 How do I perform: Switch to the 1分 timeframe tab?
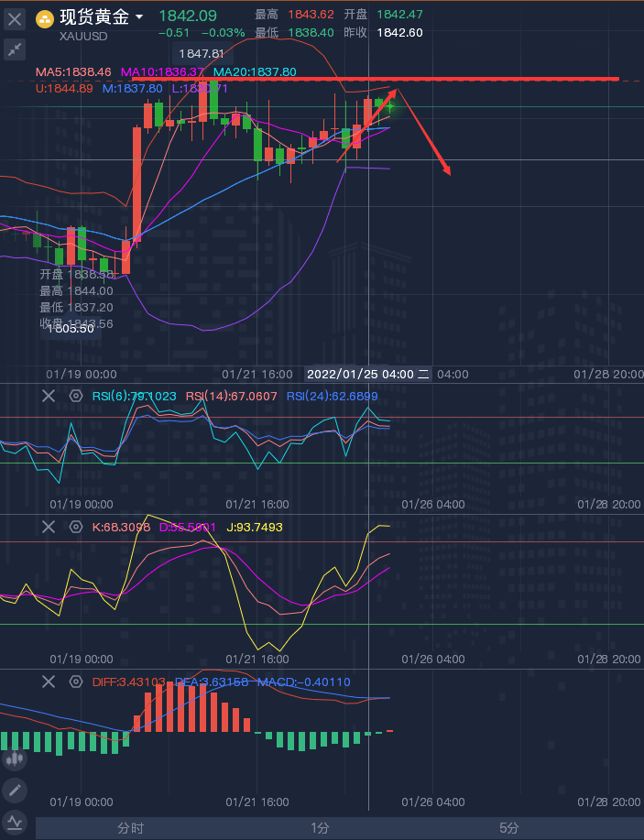(x=320, y=828)
